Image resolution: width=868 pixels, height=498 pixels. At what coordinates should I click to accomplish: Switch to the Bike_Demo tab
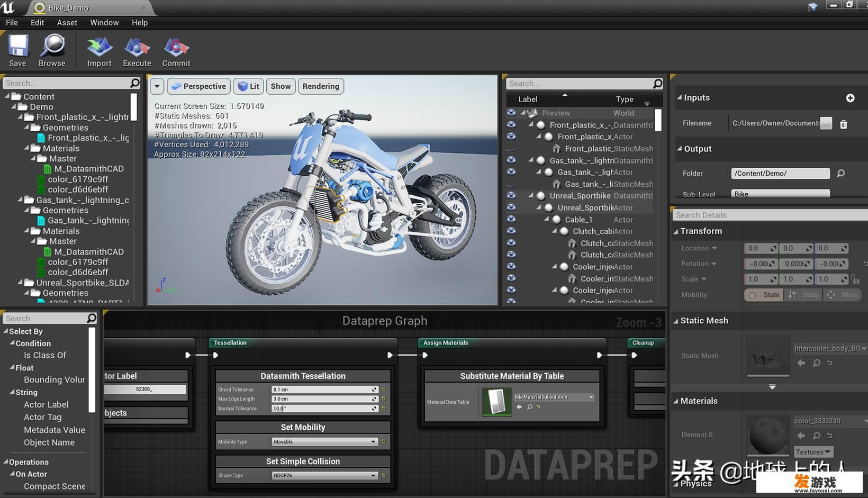click(x=89, y=8)
